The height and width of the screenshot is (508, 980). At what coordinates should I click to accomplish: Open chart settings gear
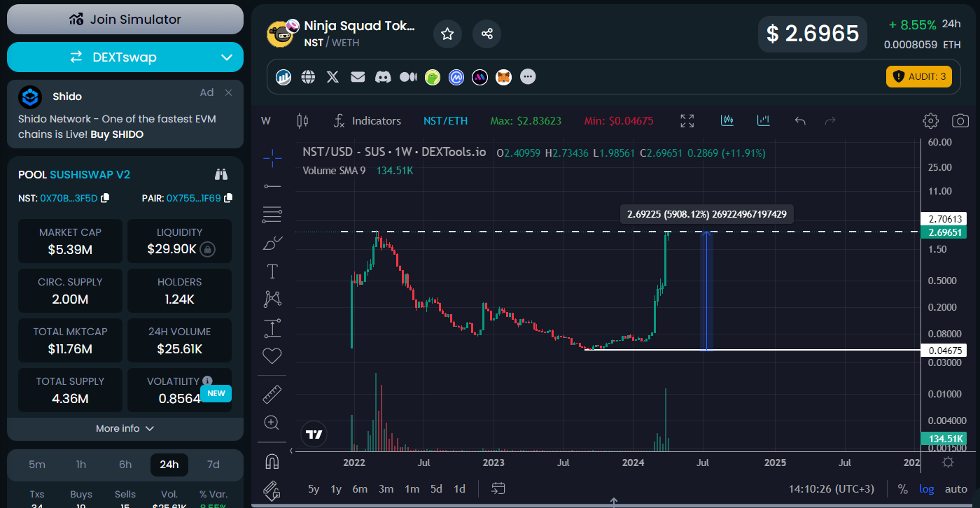click(931, 121)
